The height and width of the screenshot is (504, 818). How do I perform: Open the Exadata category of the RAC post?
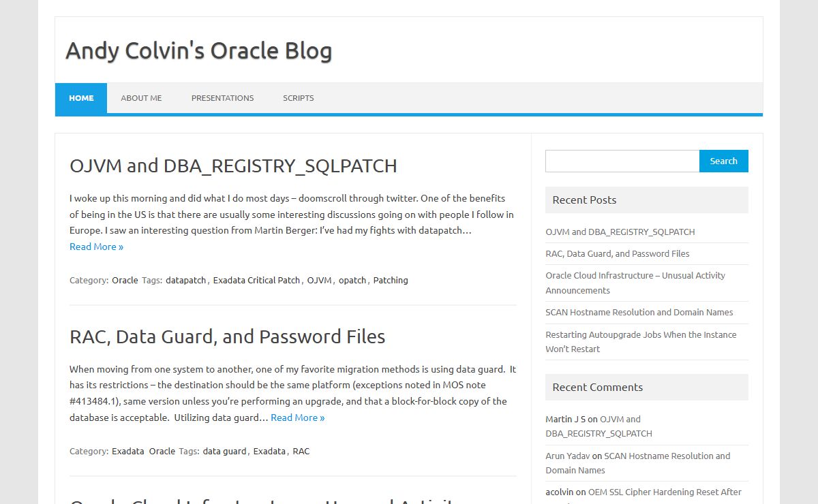point(127,451)
